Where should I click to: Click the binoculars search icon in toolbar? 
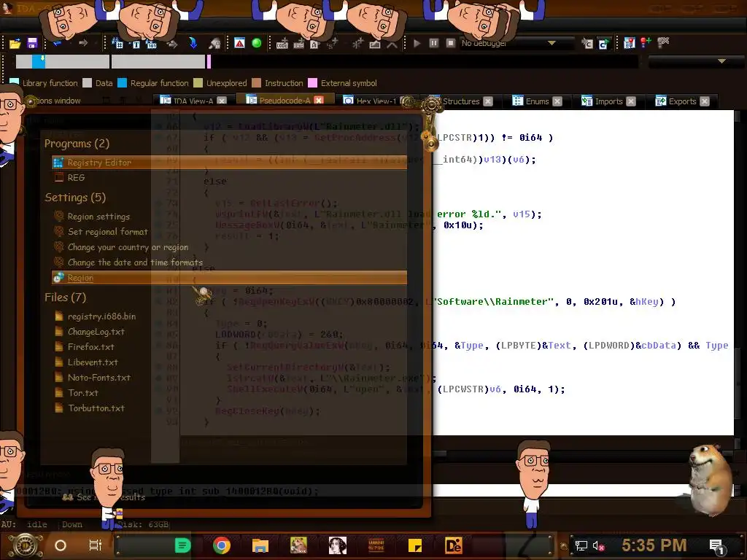tap(215, 44)
